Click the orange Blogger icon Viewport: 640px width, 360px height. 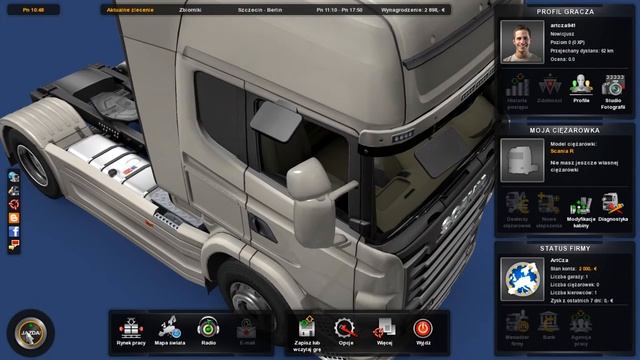[14, 218]
